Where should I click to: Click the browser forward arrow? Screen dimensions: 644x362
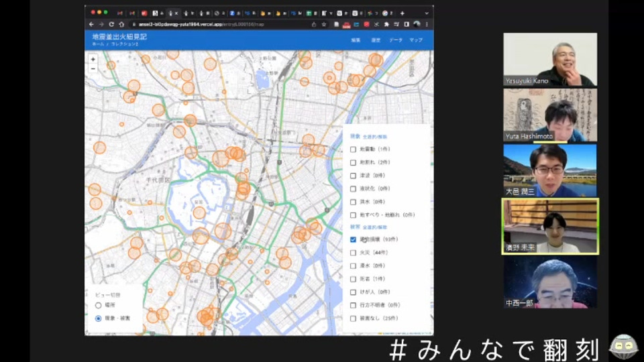(101, 25)
